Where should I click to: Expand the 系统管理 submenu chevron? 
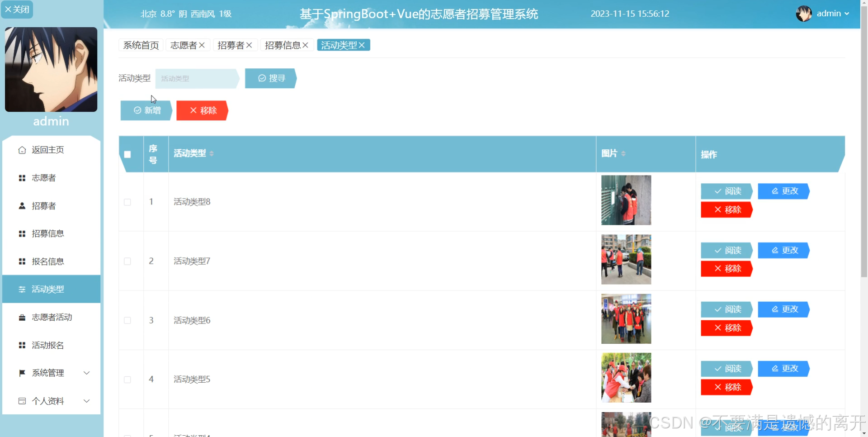pyautogui.click(x=87, y=373)
